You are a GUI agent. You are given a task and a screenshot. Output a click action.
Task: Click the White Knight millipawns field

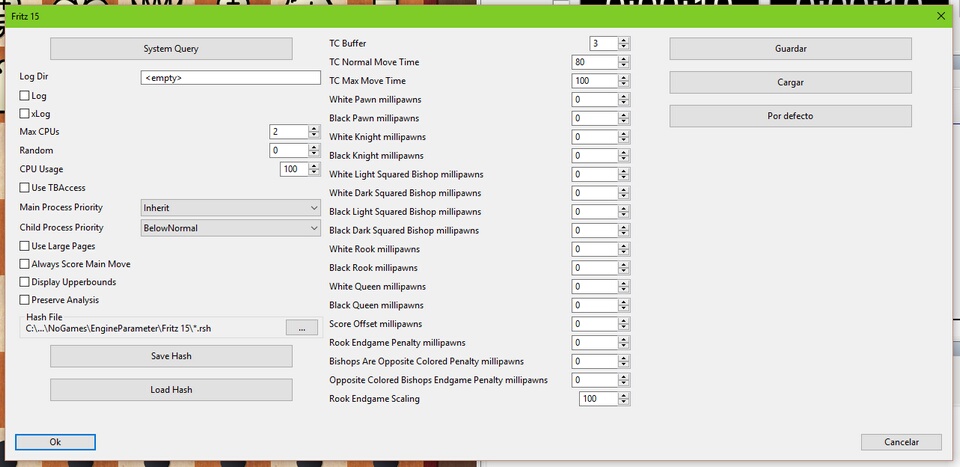coord(594,136)
